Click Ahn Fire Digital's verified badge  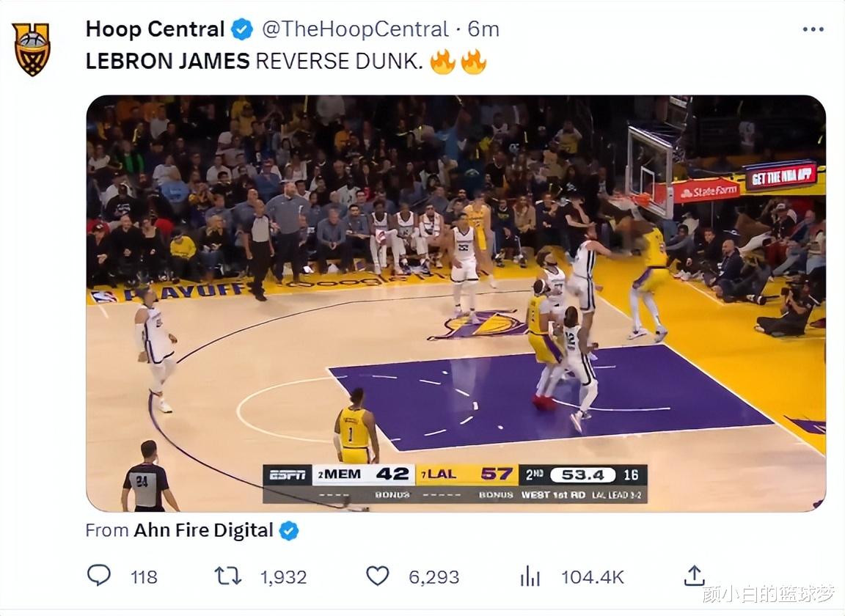(x=289, y=530)
